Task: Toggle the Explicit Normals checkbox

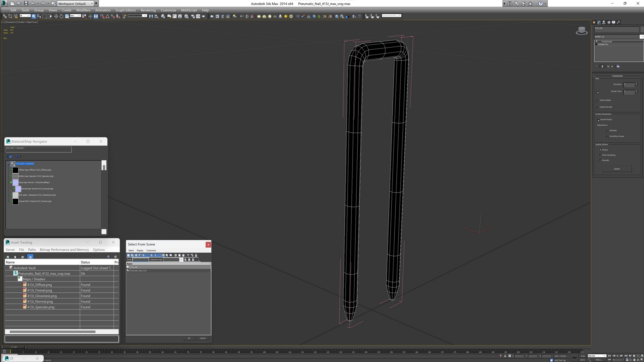Action: (598, 108)
